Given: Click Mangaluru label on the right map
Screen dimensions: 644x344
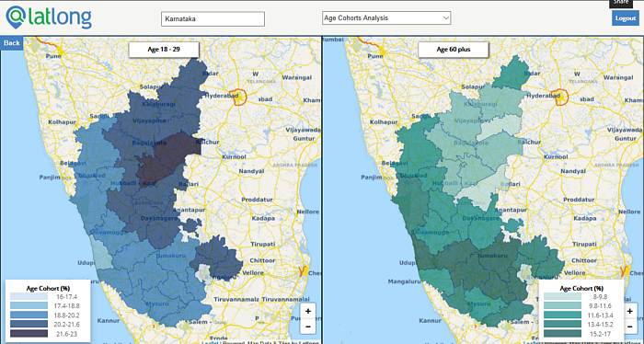Looking at the screenshot, I should click(x=405, y=282).
